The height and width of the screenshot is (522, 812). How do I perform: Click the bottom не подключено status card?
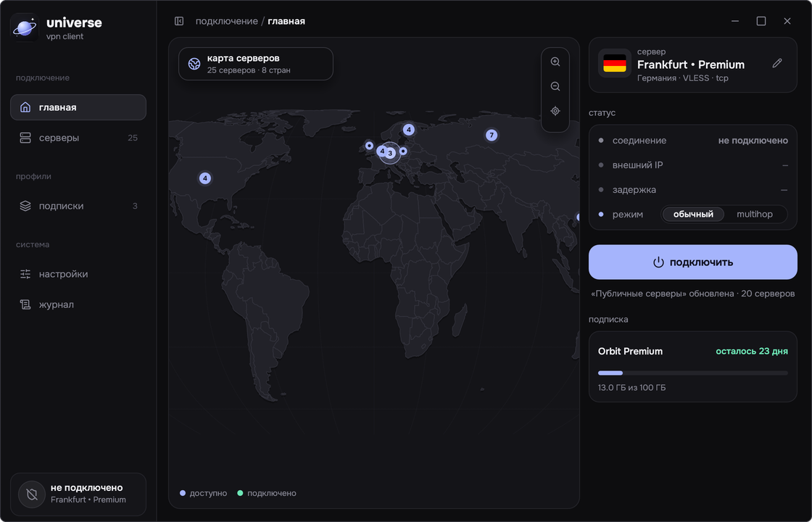pos(78,494)
